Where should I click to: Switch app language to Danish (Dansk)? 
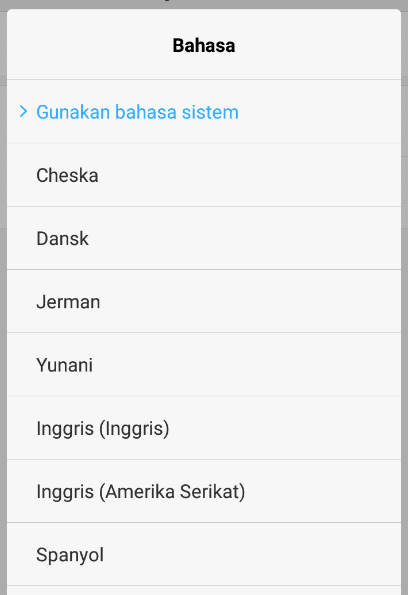[204, 238]
